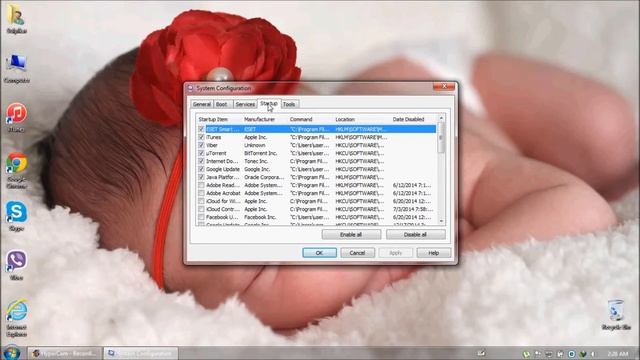
Task: Select the 7/3/2014 date disabled cell
Action: 412,209
